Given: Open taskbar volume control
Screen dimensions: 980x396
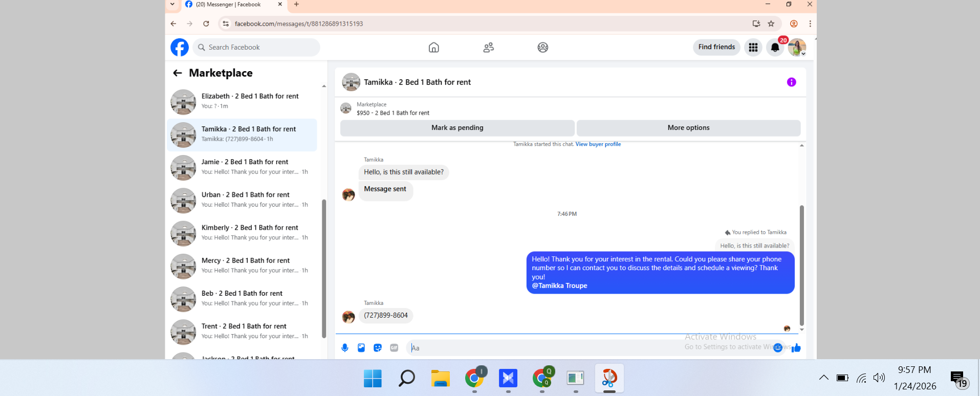Looking at the screenshot, I should 879,378.
